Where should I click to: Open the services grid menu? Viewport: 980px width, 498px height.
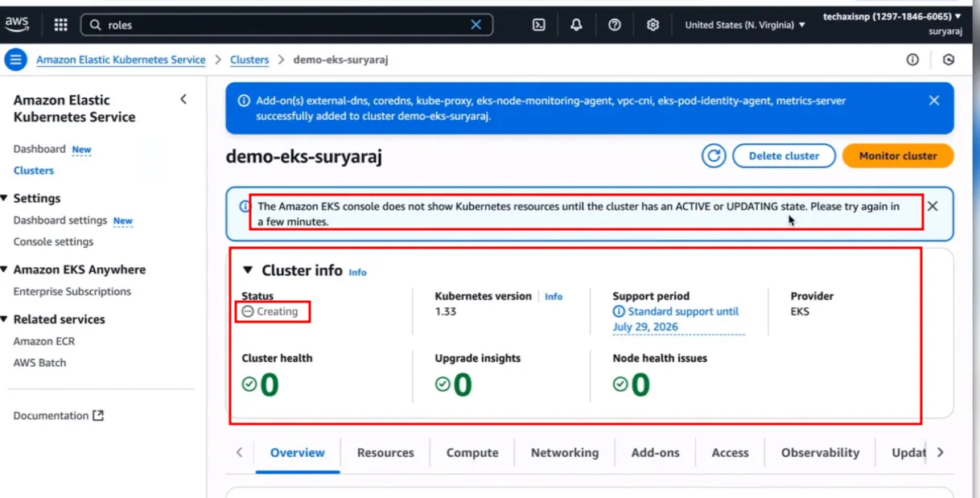pos(60,25)
